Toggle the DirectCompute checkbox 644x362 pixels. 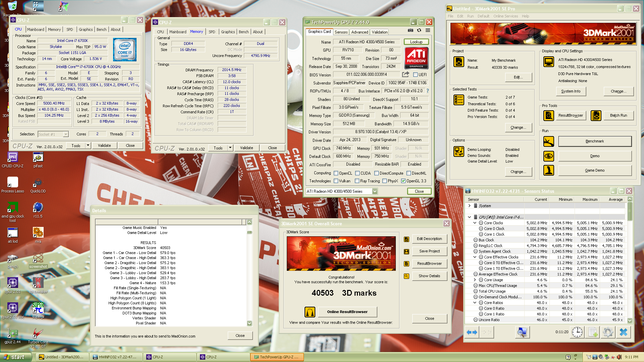pyautogui.click(x=376, y=173)
